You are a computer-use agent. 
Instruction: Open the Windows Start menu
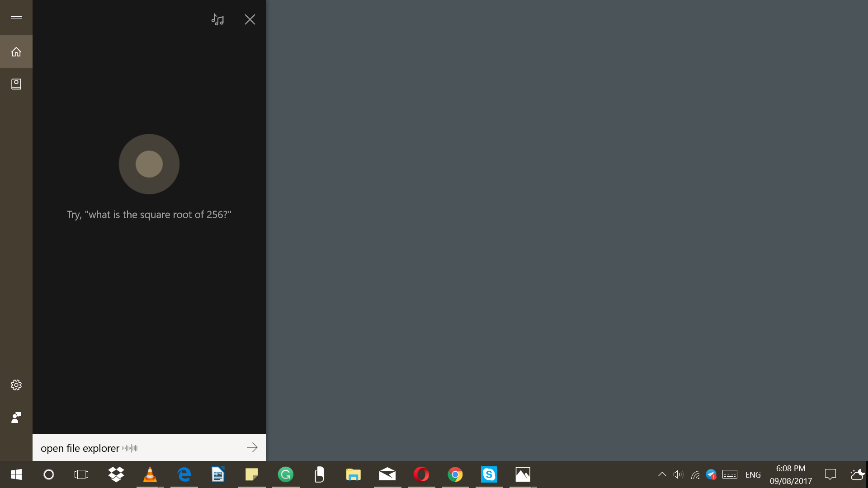[16, 474]
